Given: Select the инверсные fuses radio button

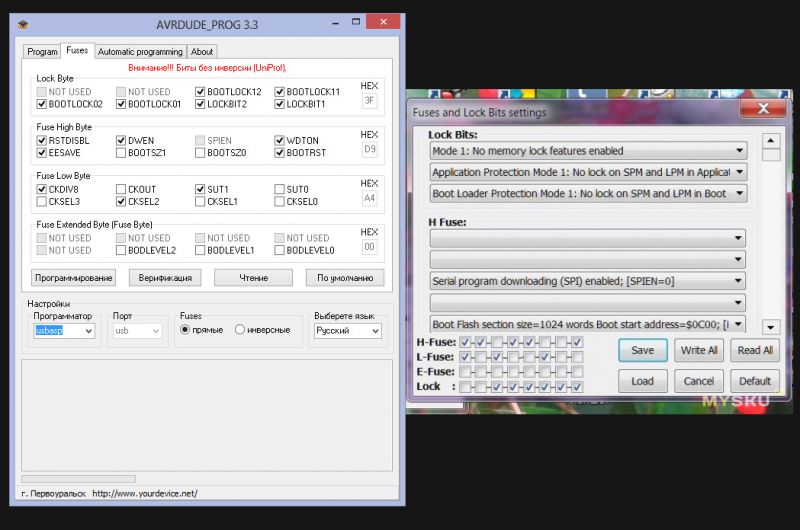Looking at the screenshot, I should coord(240,330).
